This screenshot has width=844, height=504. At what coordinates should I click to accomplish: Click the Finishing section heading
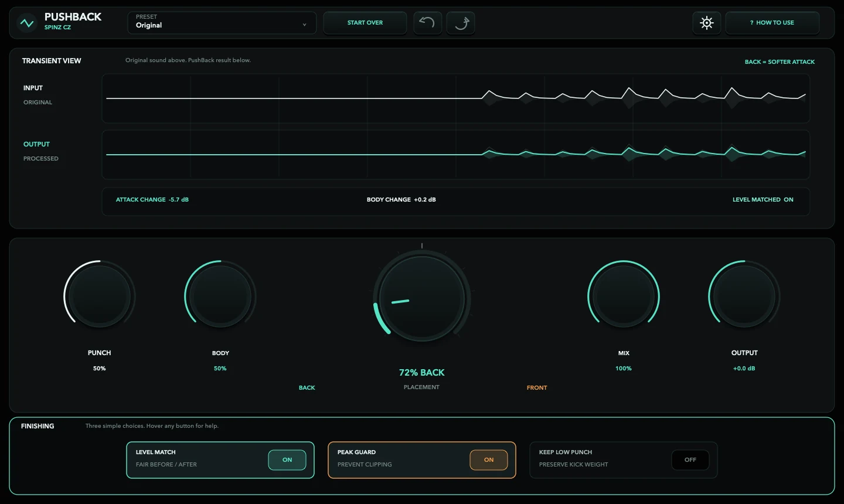pos(38,427)
